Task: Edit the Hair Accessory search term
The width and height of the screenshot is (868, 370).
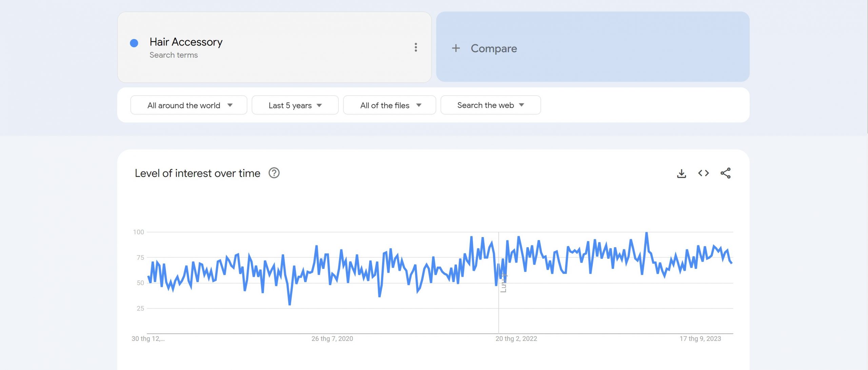Action: (186, 42)
